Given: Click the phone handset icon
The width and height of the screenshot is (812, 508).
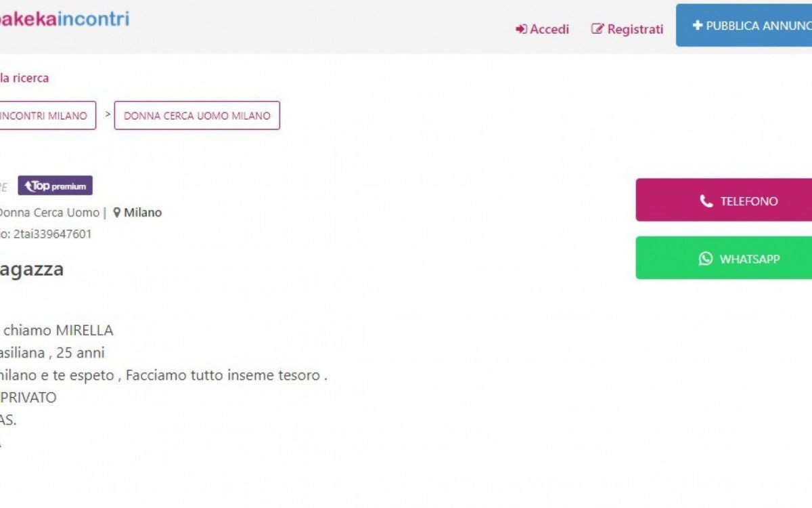Looking at the screenshot, I should coord(706,200).
